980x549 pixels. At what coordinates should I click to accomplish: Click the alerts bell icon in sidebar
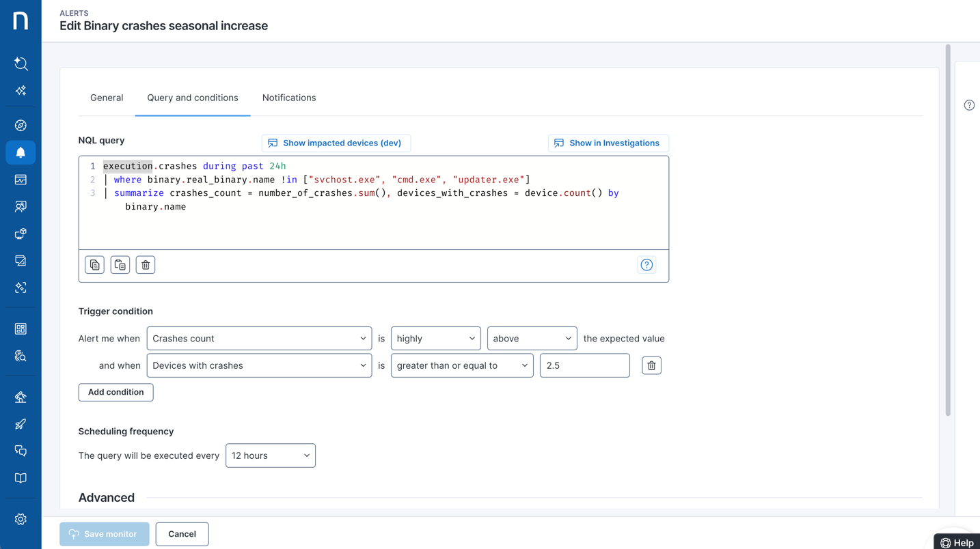(21, 153)
